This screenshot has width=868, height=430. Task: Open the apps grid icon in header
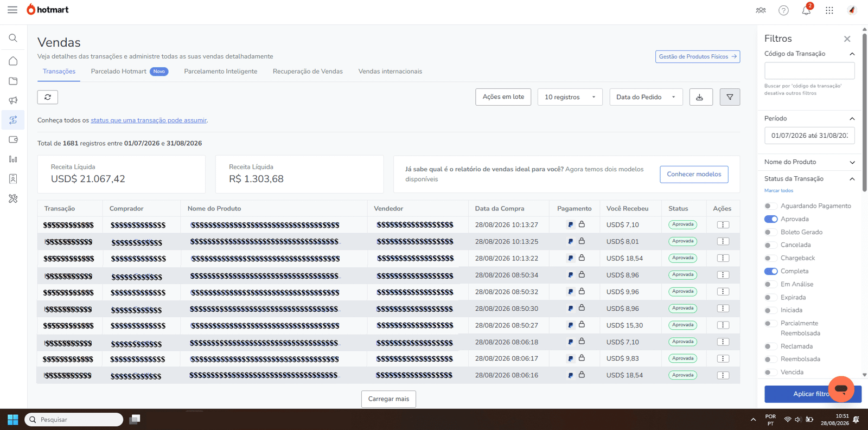click(x=829, y=10)
